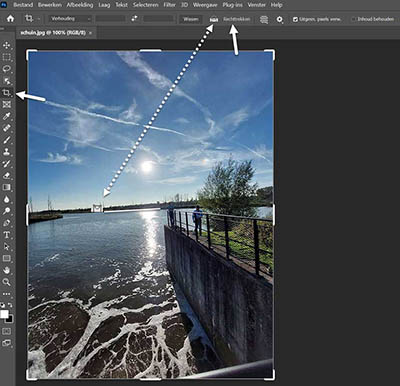This screenshot has height=386, width=400.
Task: Toggle the Uitgesn. pixels verw. checkbox
Action: (295, 19)
